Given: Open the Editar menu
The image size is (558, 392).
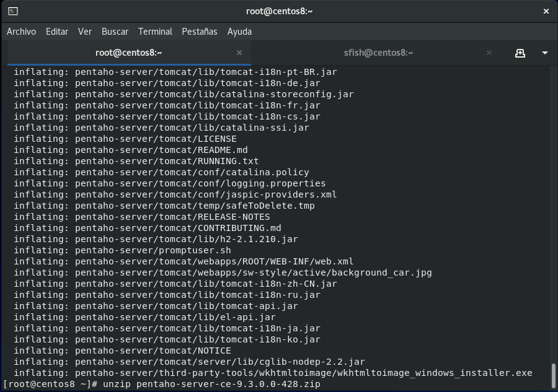Looking at the screenshot, I should click(x=57, y=32).
